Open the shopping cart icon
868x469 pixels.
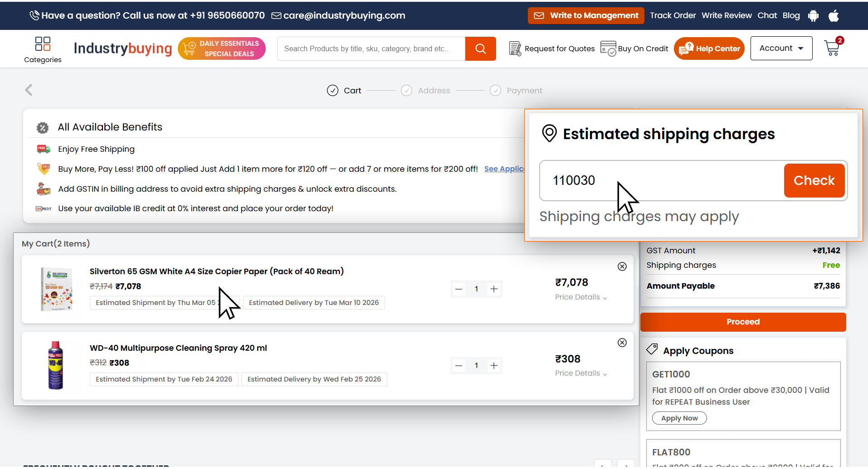pyautogui.click(x=833, y=48)
